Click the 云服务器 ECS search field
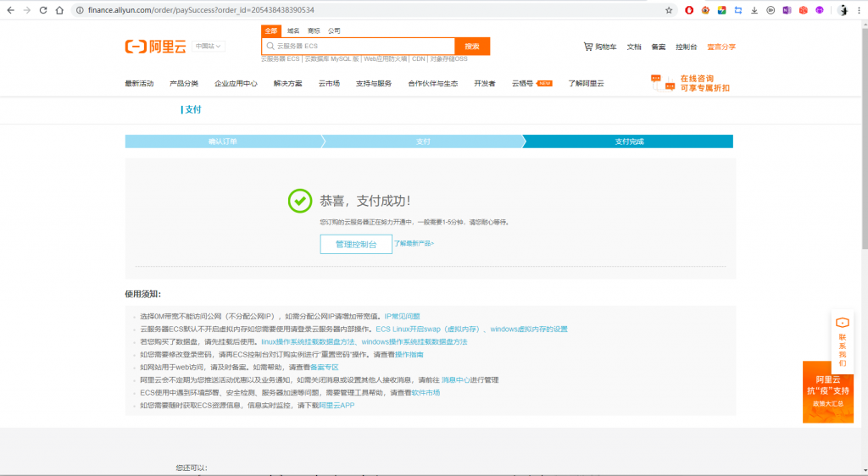Image resolution: width=868 pixels, height=476 pixels. point(360,46)
